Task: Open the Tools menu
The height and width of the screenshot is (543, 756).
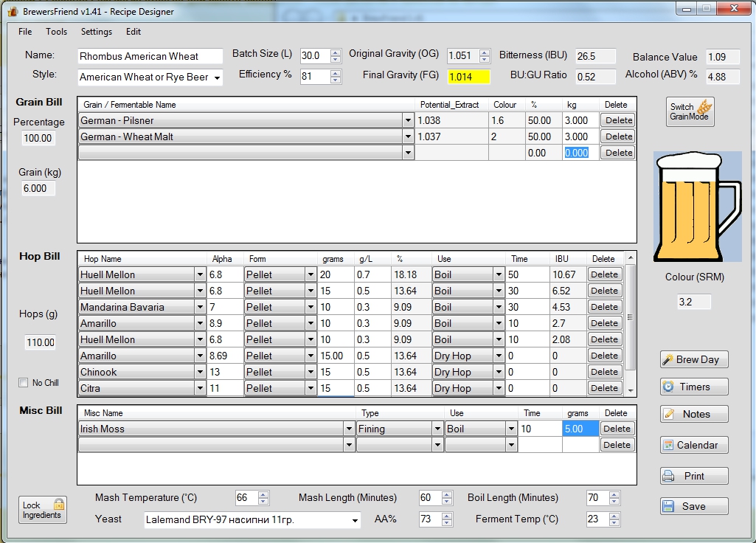Action: pos(56,32)
